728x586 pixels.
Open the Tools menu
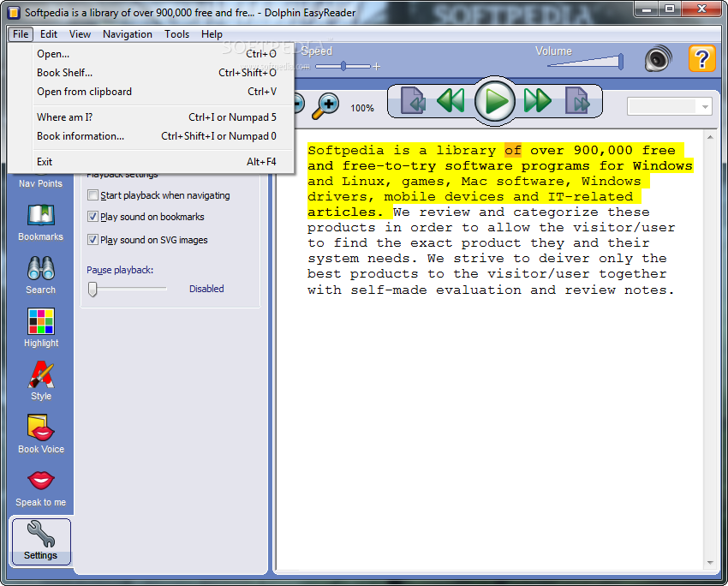click(x=176, y=34)
